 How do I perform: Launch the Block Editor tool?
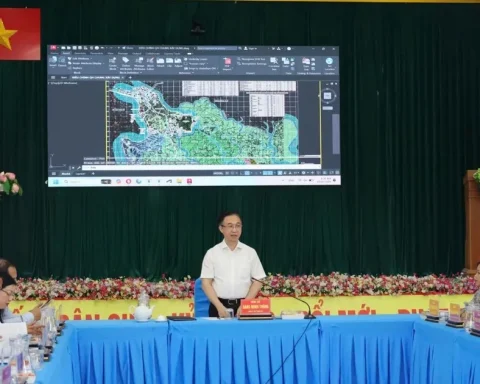coord(150,63)
